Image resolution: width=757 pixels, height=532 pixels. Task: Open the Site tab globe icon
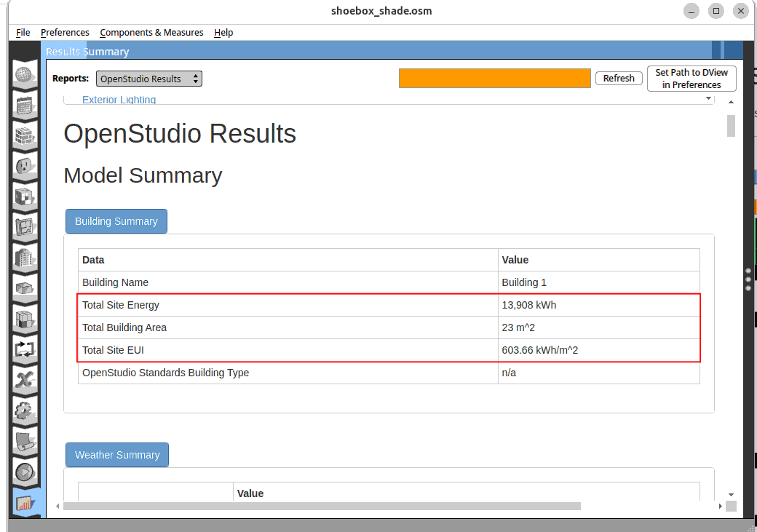25,75
